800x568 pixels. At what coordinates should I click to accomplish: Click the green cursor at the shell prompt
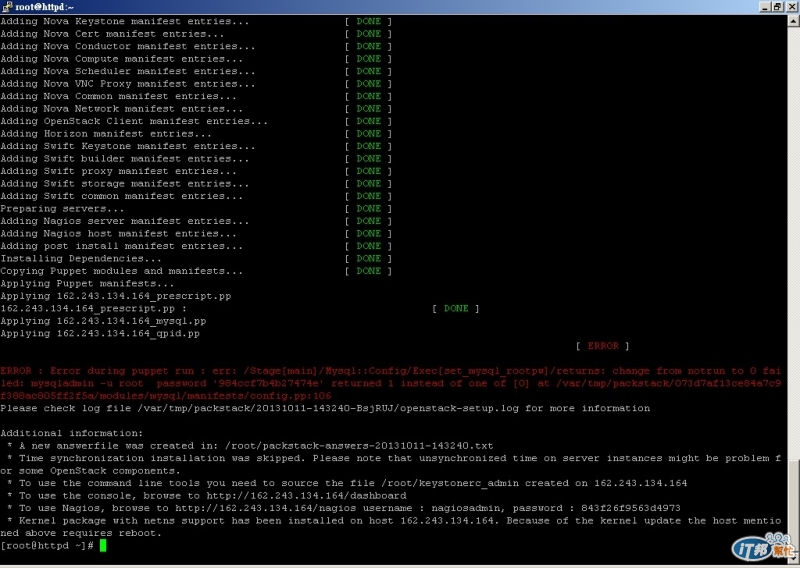pos(103,546)
